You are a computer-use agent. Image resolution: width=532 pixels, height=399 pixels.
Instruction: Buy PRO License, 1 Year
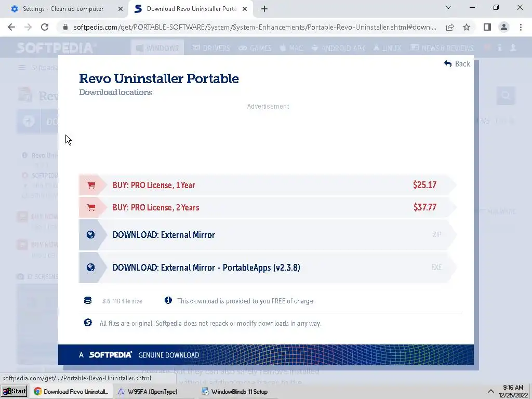[268, 185]
